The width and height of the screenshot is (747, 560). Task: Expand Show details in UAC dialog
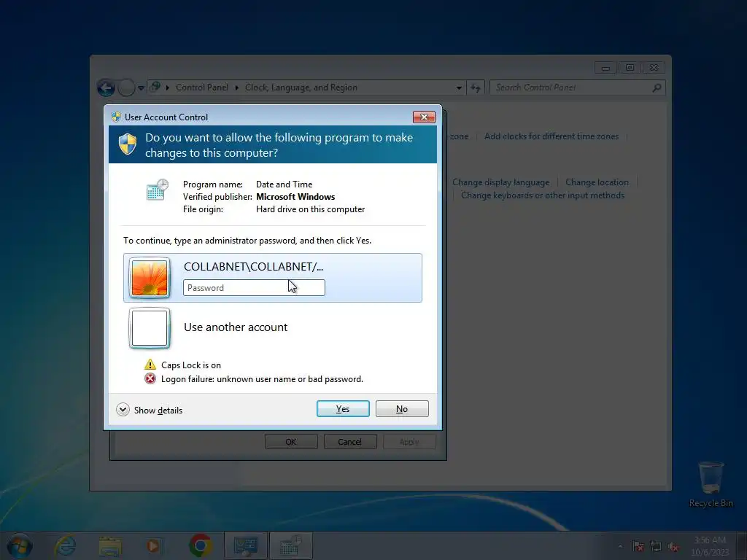(149, 410)
